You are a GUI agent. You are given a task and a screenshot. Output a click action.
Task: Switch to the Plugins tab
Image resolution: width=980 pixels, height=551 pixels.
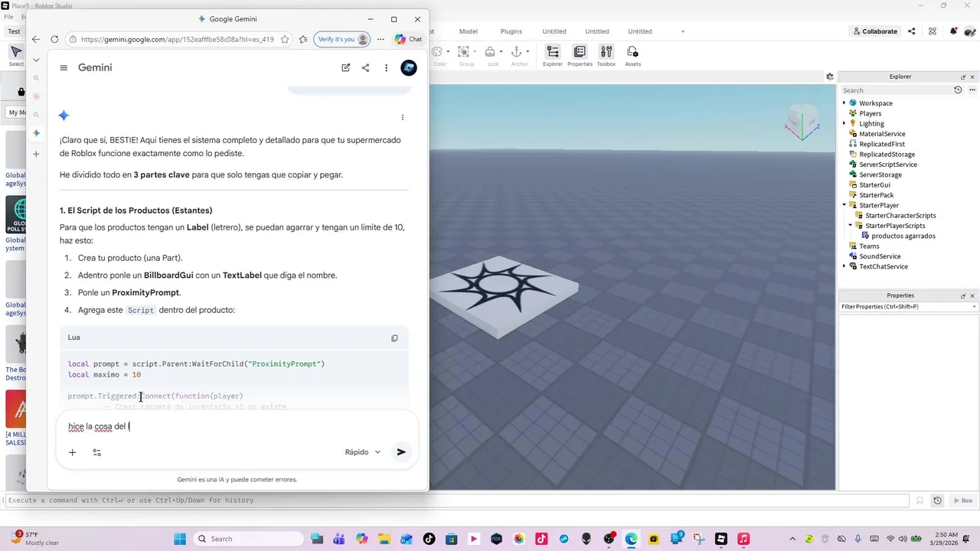[x=511, y=31]
